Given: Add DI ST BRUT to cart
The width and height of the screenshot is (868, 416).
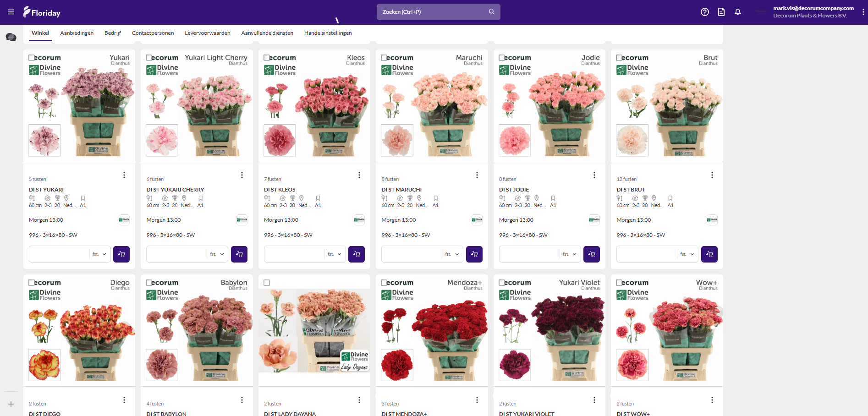Looking at the screenshot, I should coord(709,254).
